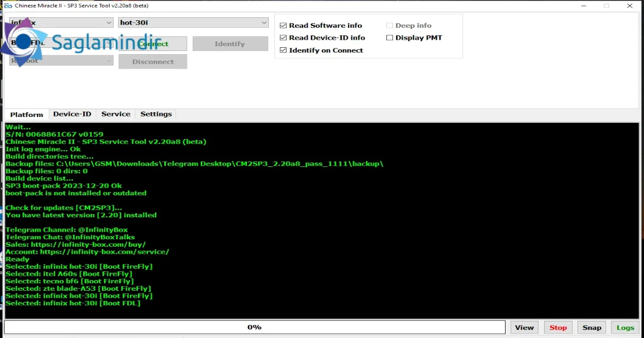The image size is (644, 338).
Task: Click the Sales infinity-box.com/buy/ line
Action: (76, 244)
